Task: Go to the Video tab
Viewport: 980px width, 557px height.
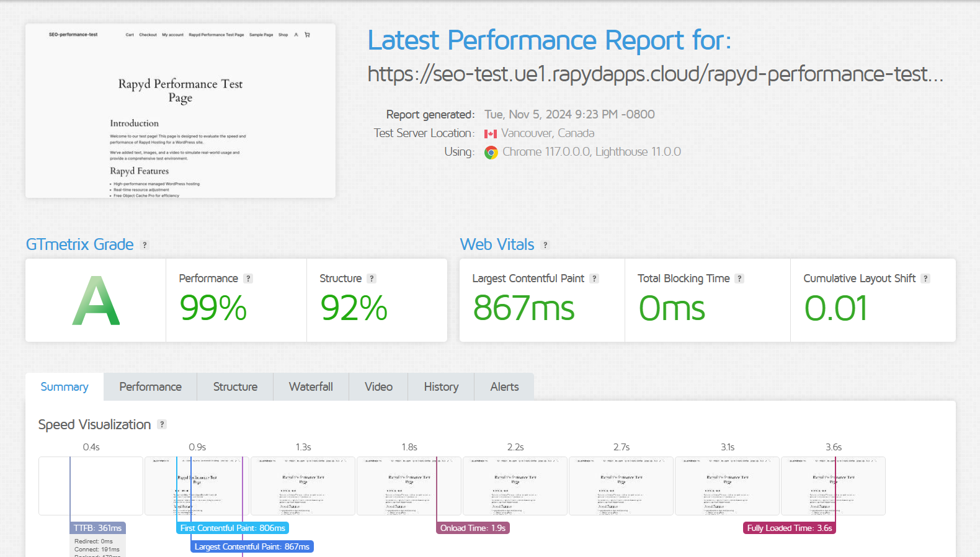Action: coord(378,386)
